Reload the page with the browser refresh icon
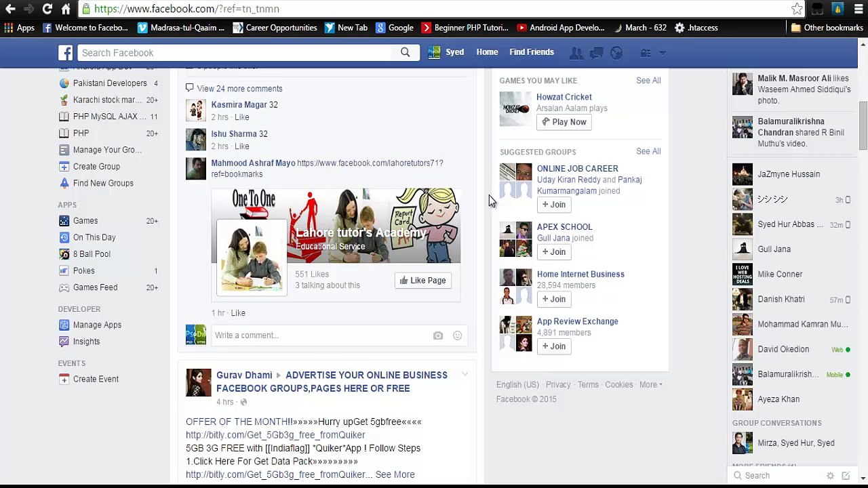Image resolution: width=868 pixels, height=488 pixels. point(47,9)
